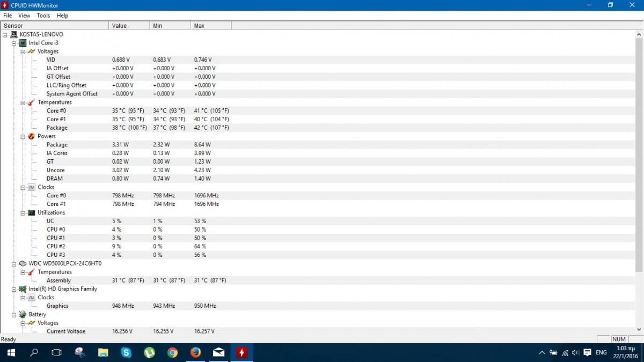Collapse the Intel Core i3 node
The image size is (644, 362).
(14, 43)
